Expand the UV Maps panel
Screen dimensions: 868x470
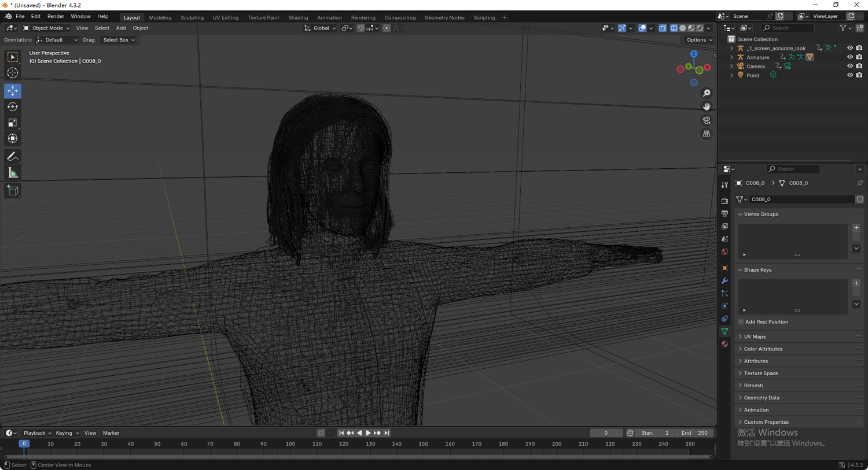coord(755,336)
